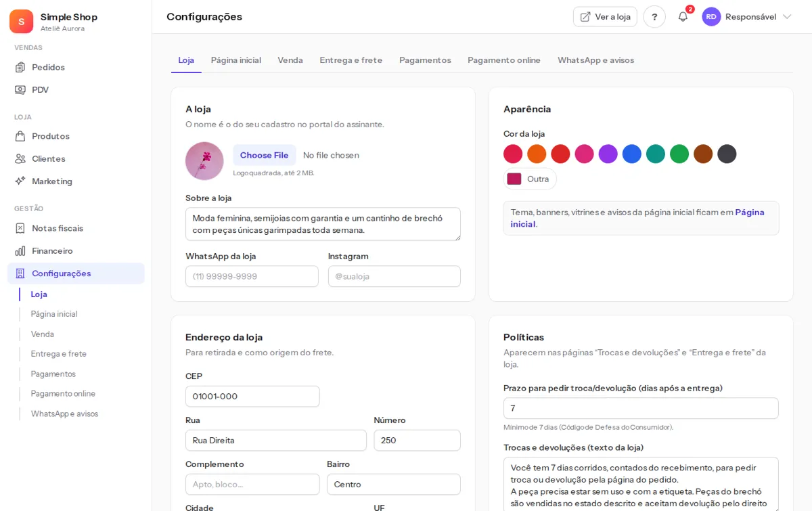Select the orange store color swatch
This screenshot has width=812, height=511.
click(537, 154)
